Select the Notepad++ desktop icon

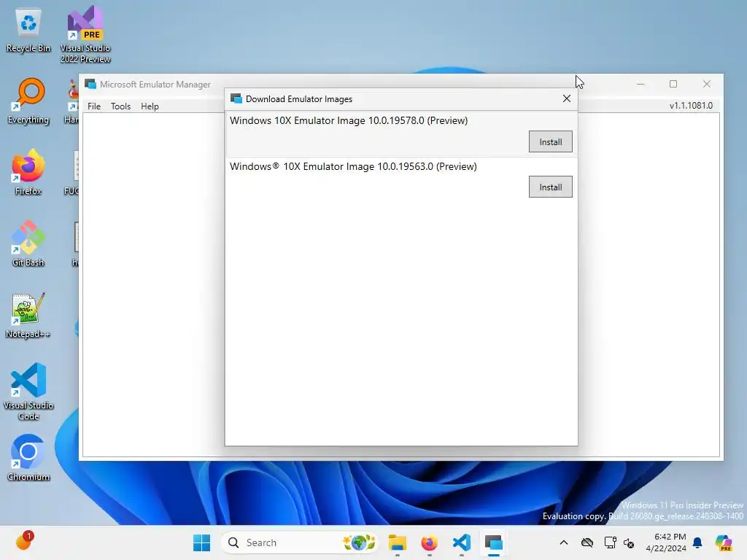click(28, 315)
